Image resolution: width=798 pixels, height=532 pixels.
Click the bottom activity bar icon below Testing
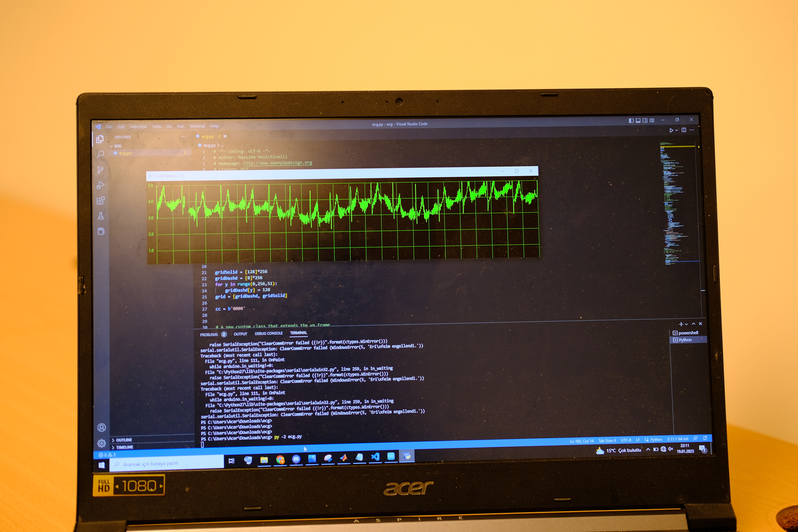click(x=101, y=231)
